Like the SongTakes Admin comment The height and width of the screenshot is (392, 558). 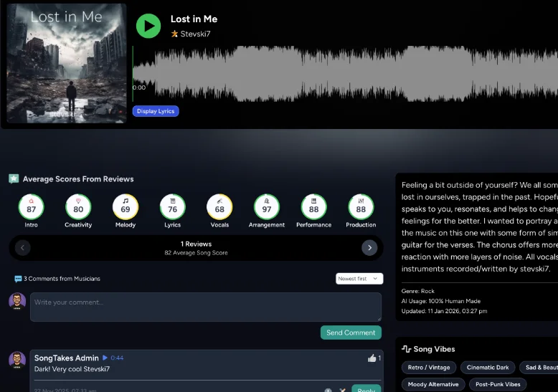click(x=372, y=358)
